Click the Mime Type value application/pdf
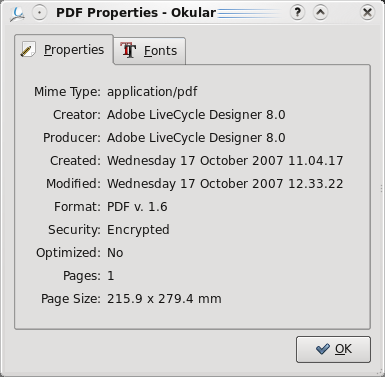The width and height of the screenshot is (385, 377). coord(152,92)
